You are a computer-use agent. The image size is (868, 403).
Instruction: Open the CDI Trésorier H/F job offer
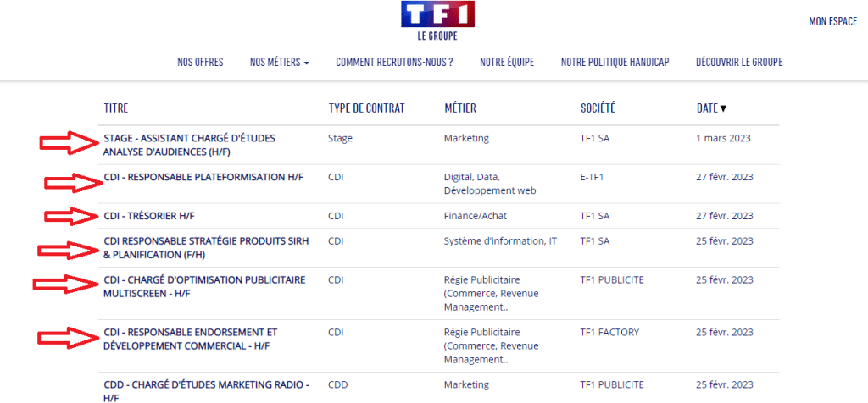pos(149,216)
